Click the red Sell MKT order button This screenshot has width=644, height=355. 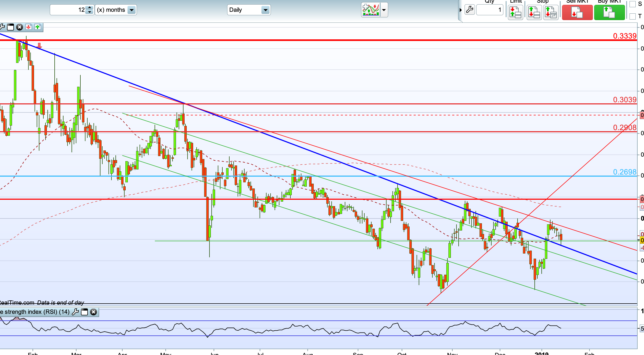577,12
